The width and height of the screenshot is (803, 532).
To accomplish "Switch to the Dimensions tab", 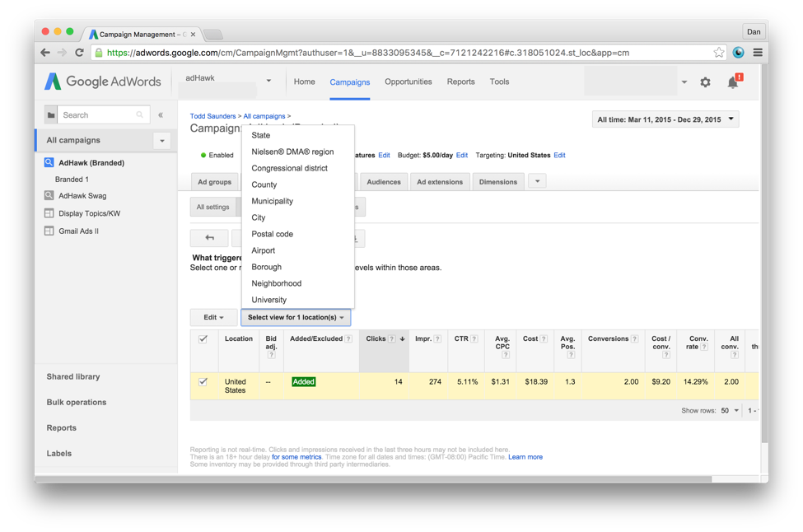I will [x=497, y=182].
